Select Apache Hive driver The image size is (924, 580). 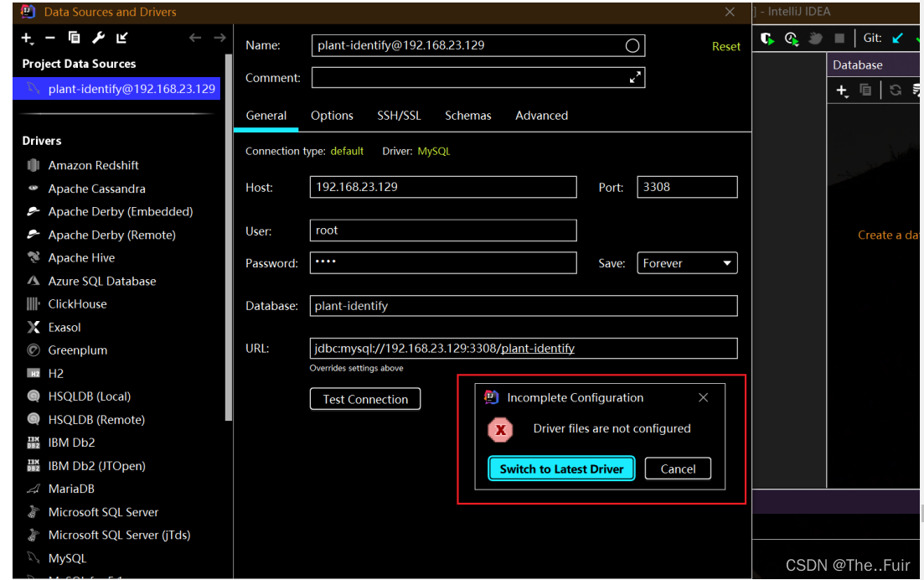[81, 258]
